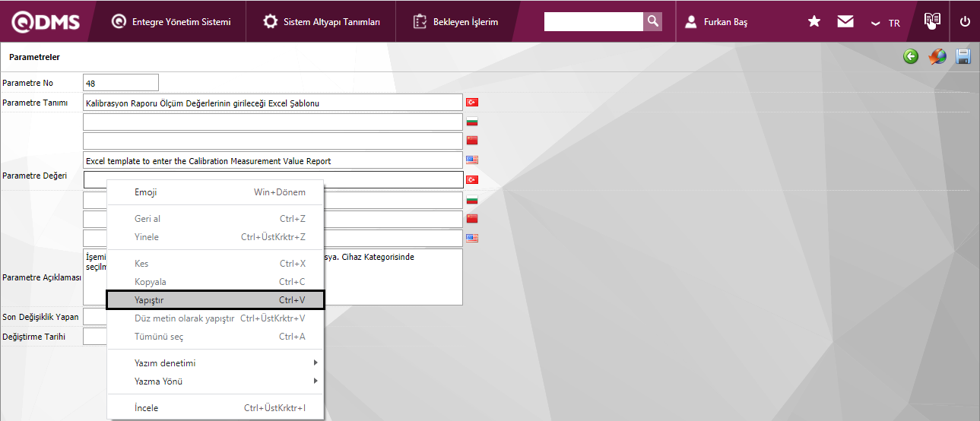Viewport: 980px width, 421px height.
Task: Open messages via the envelope icon
Action: click(845, 22)
